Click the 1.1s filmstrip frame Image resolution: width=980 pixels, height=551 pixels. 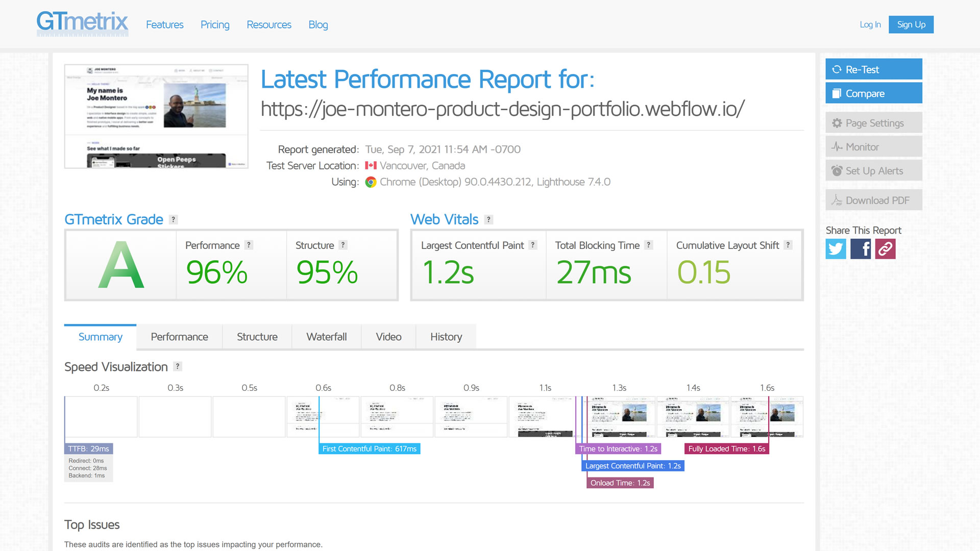tap(545, 417)
